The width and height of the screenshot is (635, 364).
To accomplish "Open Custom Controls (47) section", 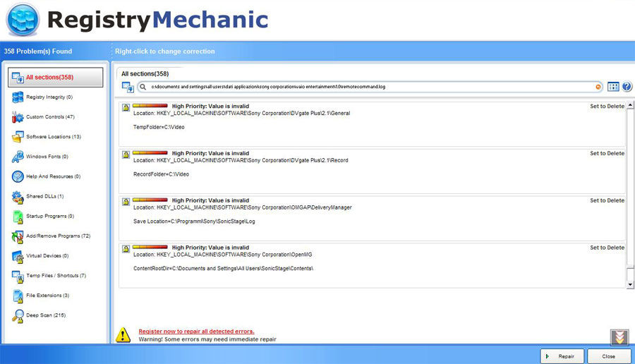I will [50, 117].
